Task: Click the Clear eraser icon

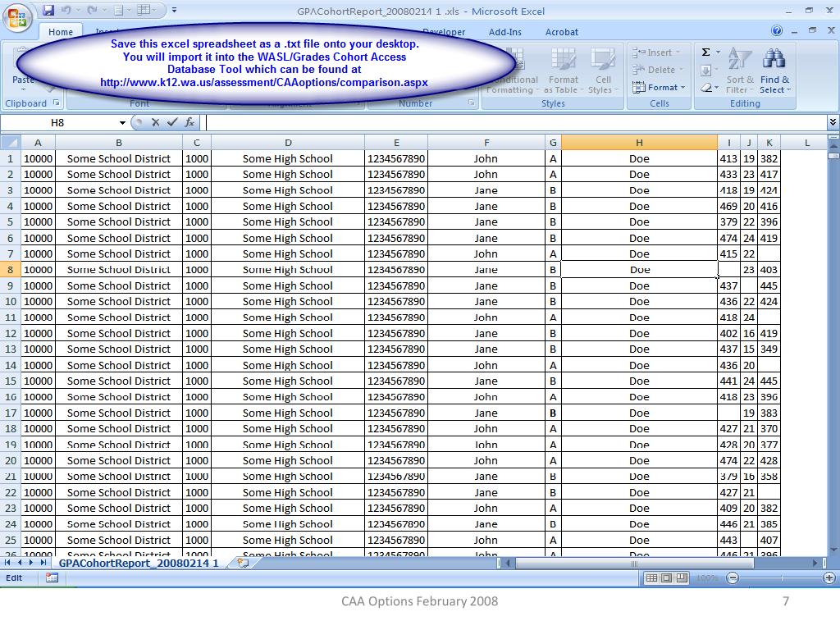Action: coord(706,87)
